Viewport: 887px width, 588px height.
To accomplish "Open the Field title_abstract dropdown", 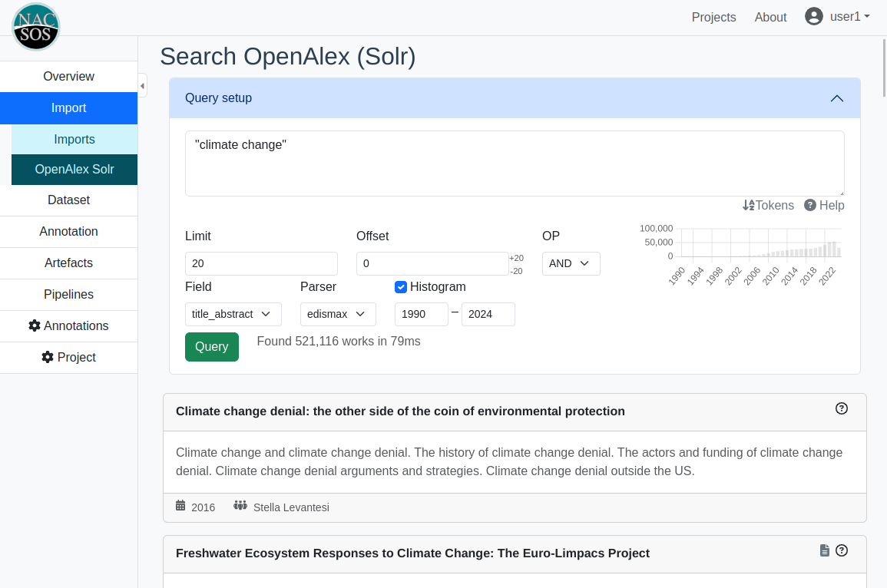I will (x=233, y=314).
